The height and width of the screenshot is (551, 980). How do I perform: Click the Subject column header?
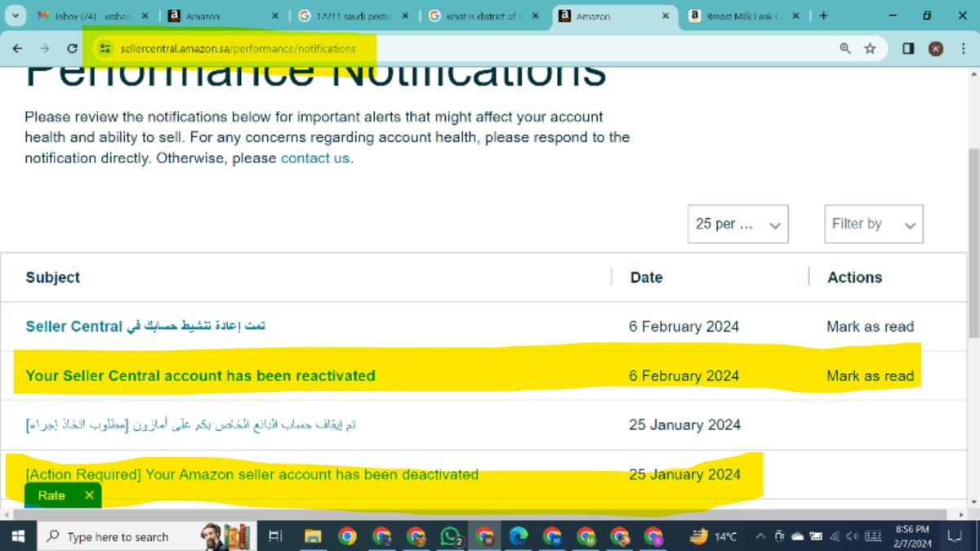(53, 278)
